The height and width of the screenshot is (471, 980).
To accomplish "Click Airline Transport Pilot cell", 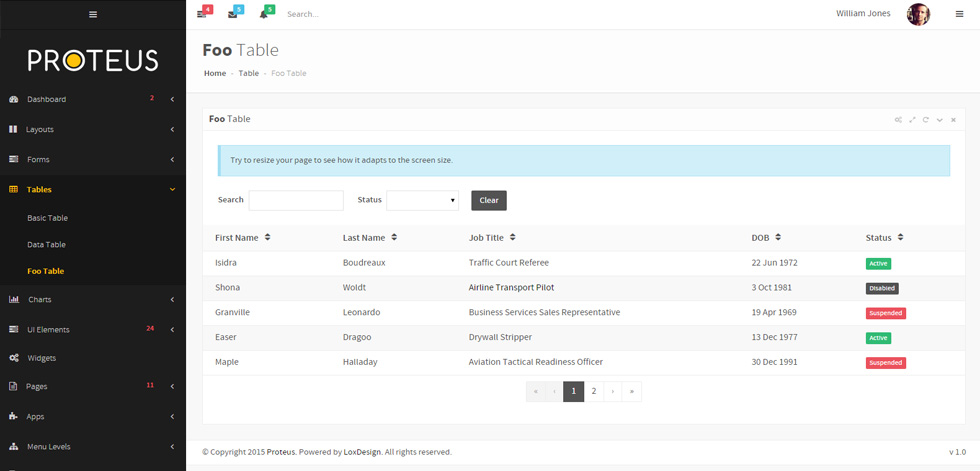I will click(x=511, y=288).
